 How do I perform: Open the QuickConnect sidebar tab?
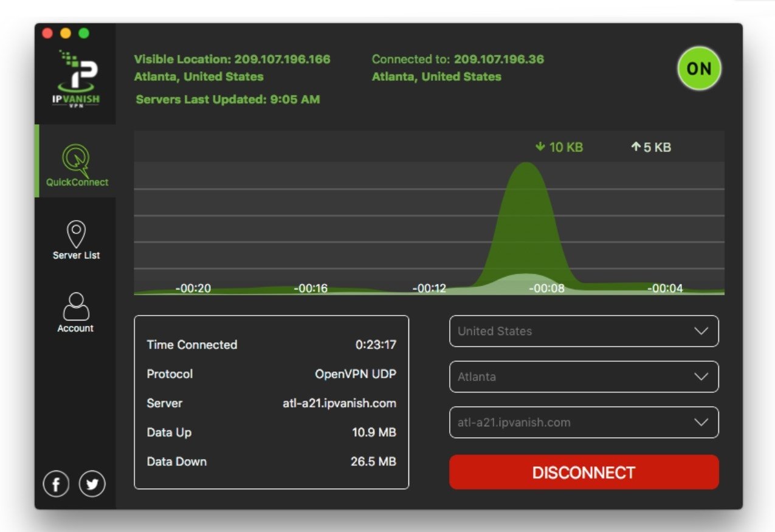[x=77, y=161]
